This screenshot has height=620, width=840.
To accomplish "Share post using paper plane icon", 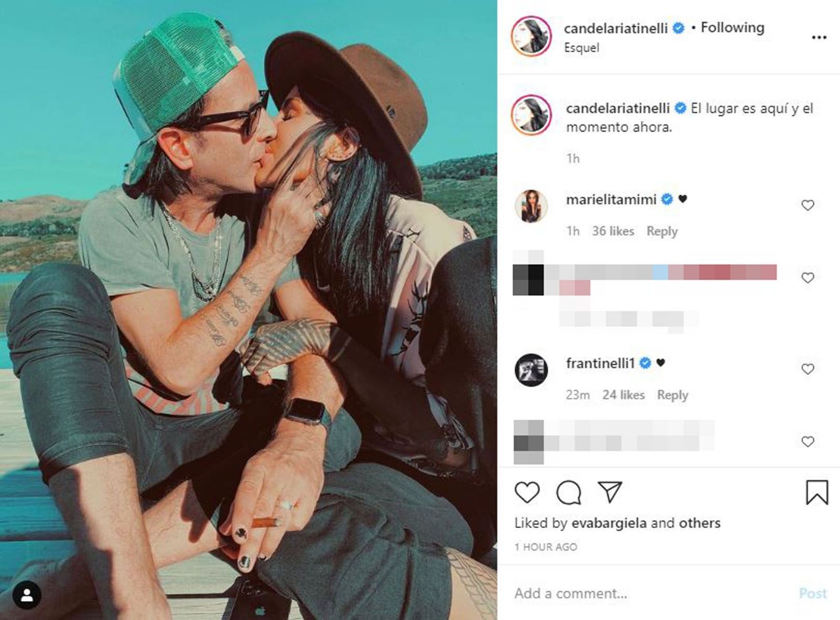I will tap(610, 492).
